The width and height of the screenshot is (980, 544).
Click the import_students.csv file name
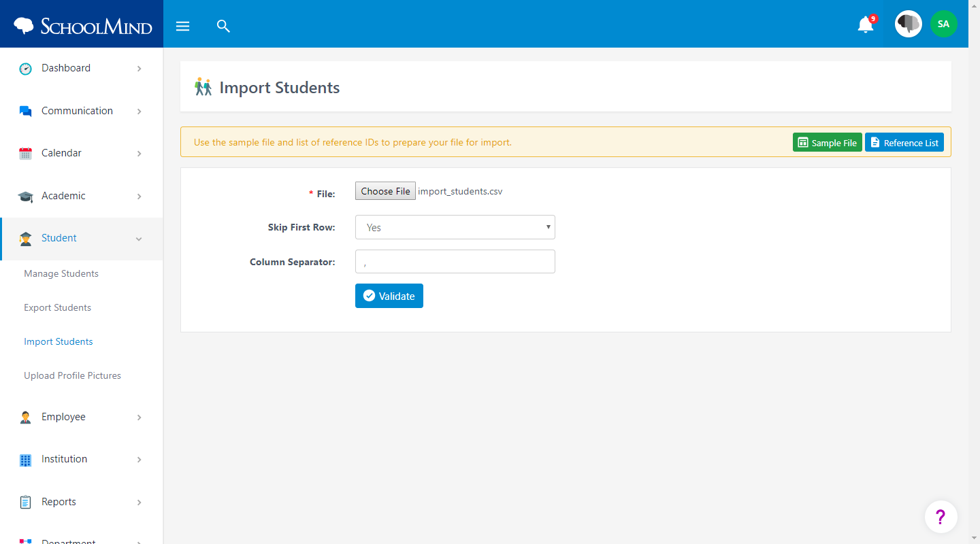(x=460, y=191)
